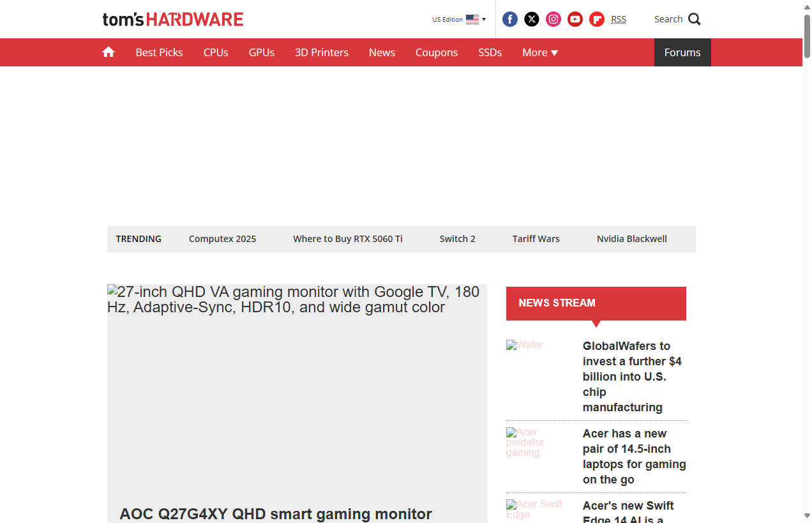Open the Forums button
Image resolution: width=812 pixels, height=523 pixels.
(682, 52)
